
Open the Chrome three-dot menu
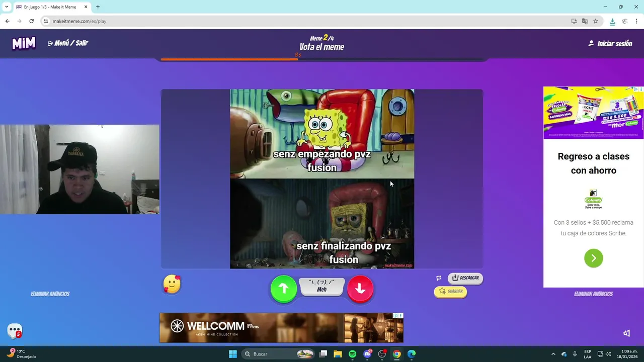[636, 21]
